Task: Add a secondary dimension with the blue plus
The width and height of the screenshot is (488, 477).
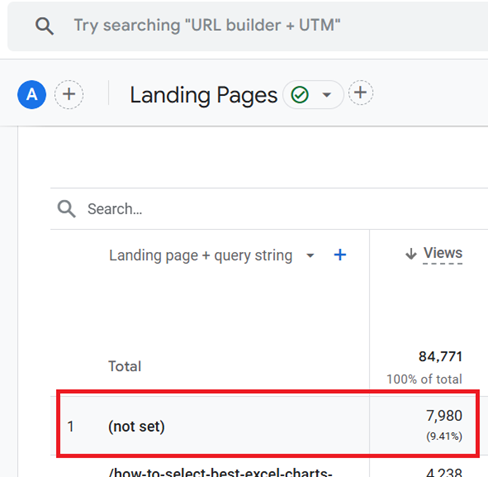Action: click(340, 255)
